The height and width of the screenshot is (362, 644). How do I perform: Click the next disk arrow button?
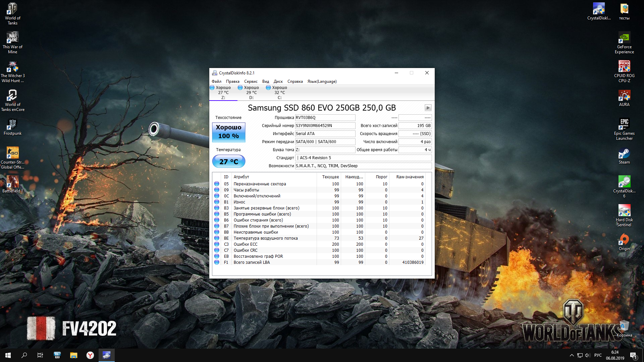click(428, 108)
